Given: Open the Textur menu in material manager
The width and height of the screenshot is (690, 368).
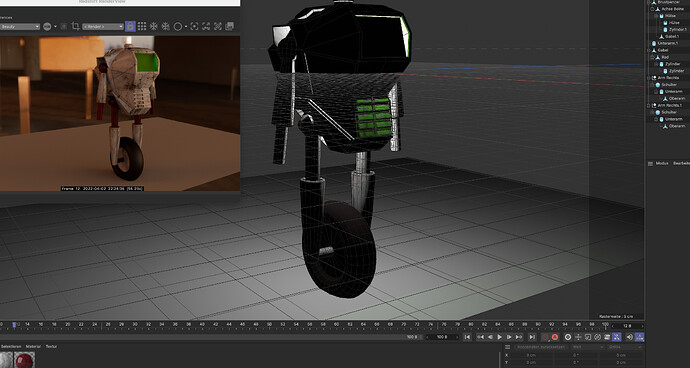Looking at the screenshot, I should click(51, 346).
